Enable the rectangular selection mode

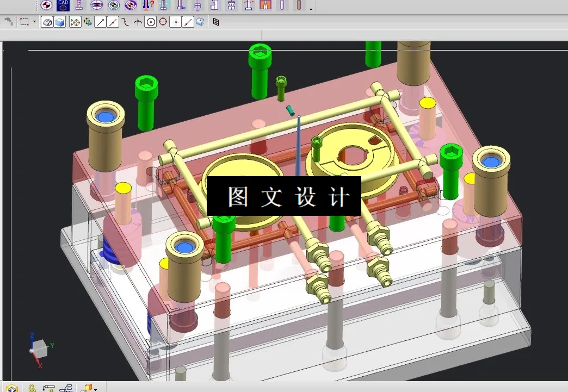[24, 22]
